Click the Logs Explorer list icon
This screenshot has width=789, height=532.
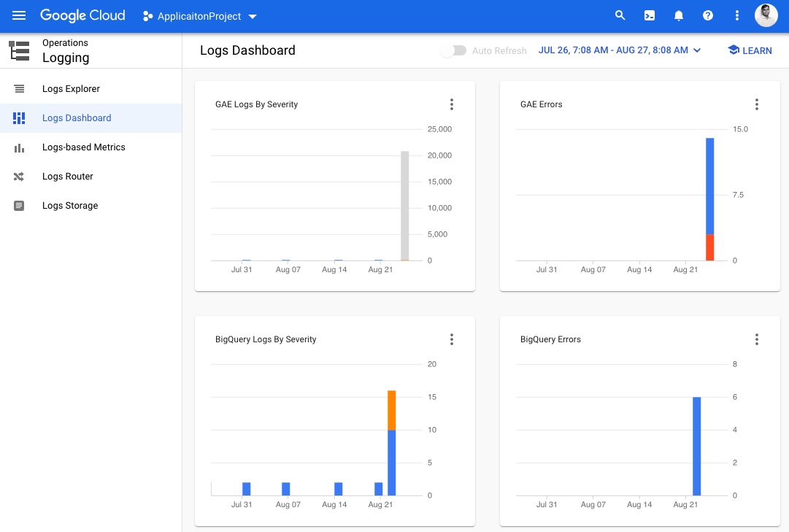point(19,89)
